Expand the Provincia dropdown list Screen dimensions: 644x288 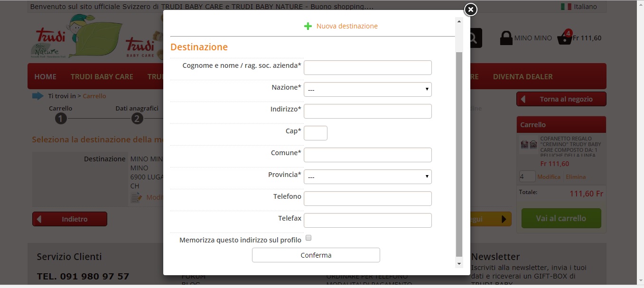[367, 177]
